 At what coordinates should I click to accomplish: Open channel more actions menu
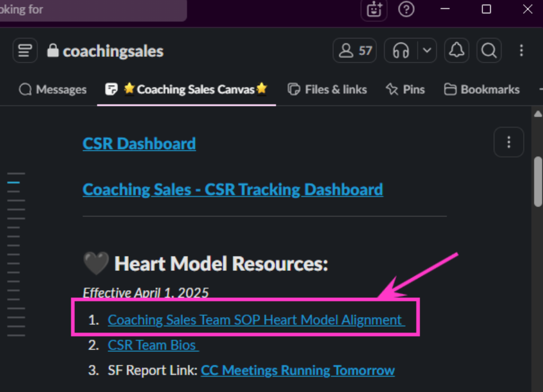pyautogui.click(x=521, y=50)
